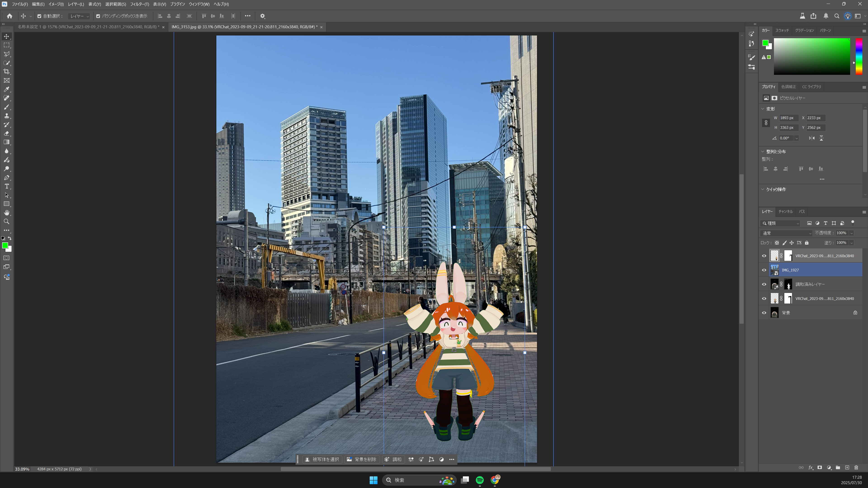The height and width of the screenshot is (488, 868).
Task: Open the more options in the contextual task bar
Action: tap(452, 459)
